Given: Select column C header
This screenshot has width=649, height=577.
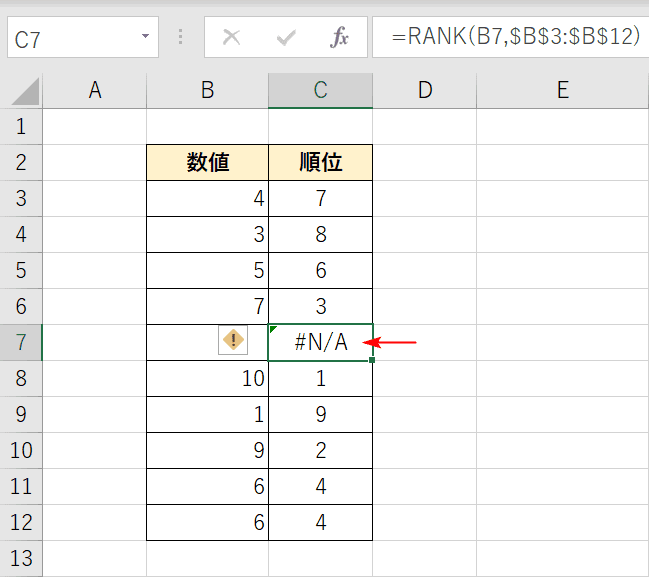Looking at the screenshot, I should 320,91.
